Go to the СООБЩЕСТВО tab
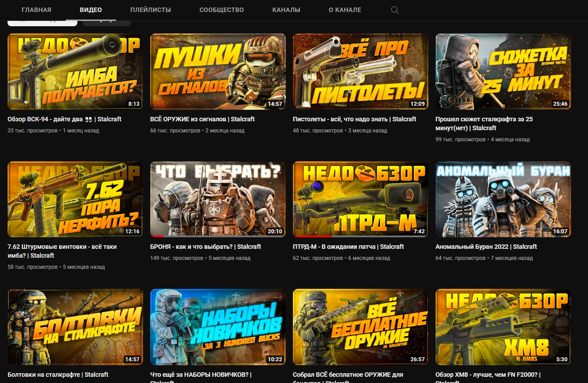 click(222, 10)
